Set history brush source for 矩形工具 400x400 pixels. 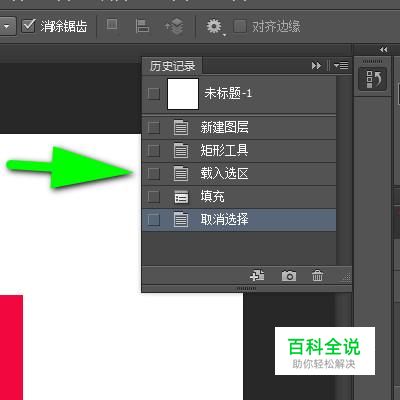pos(153,151)
